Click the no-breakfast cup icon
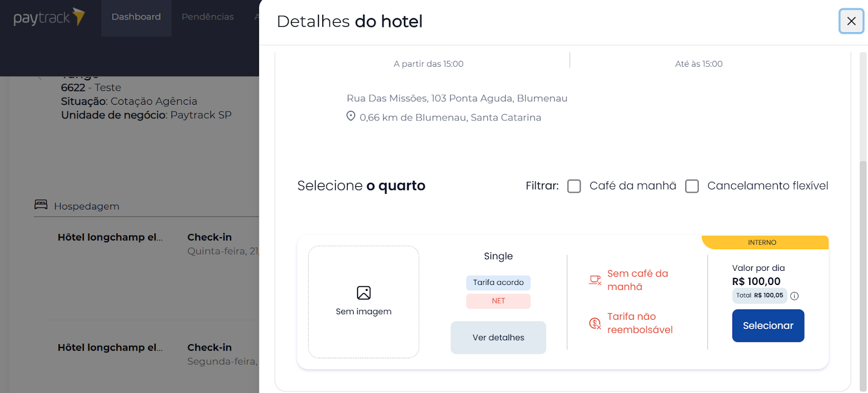868x393 pixels. [x=595, y=280]
